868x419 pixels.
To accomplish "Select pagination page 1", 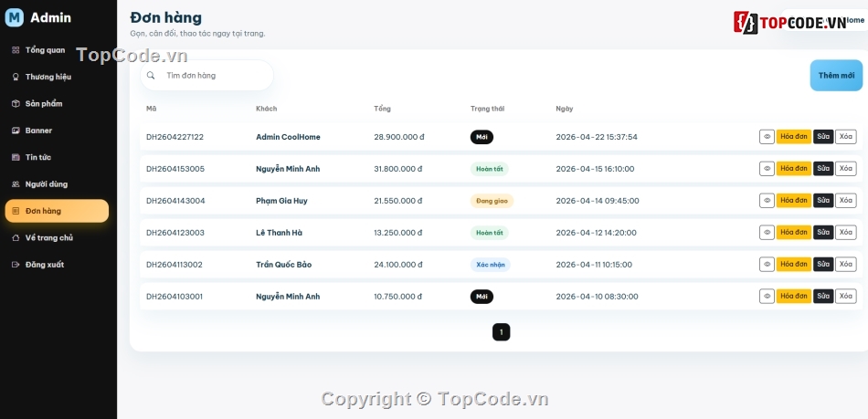I will [501, 332].
